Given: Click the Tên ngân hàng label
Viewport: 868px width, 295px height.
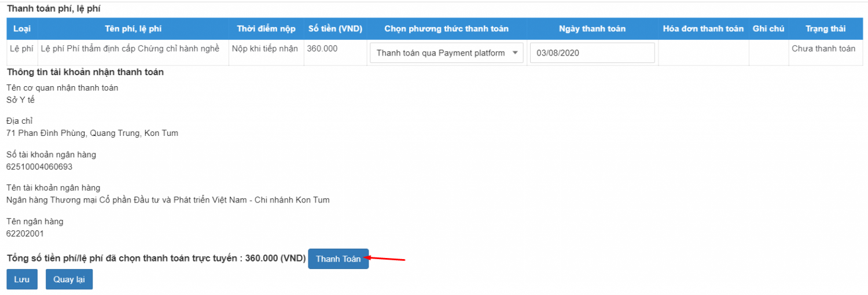Looking at the screenshot, I should point(35,222).
